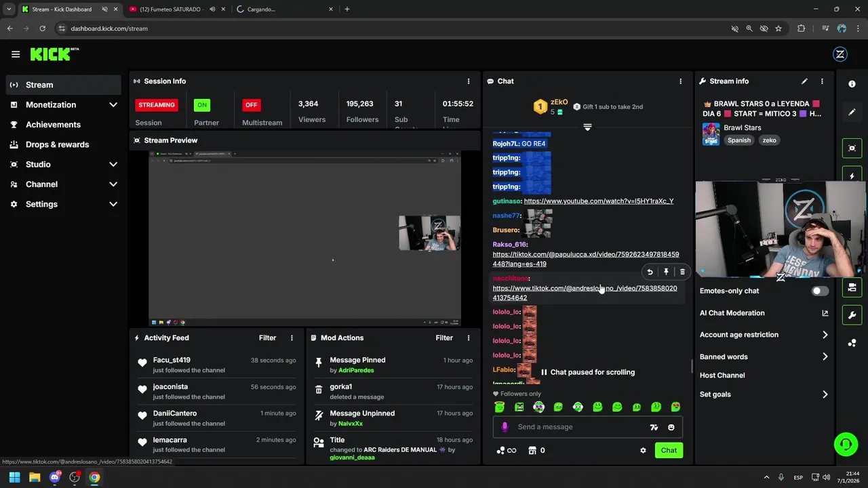Click the green Chat send button
Image resolution: width=868 pixels, height=488 pixels.
669,450
